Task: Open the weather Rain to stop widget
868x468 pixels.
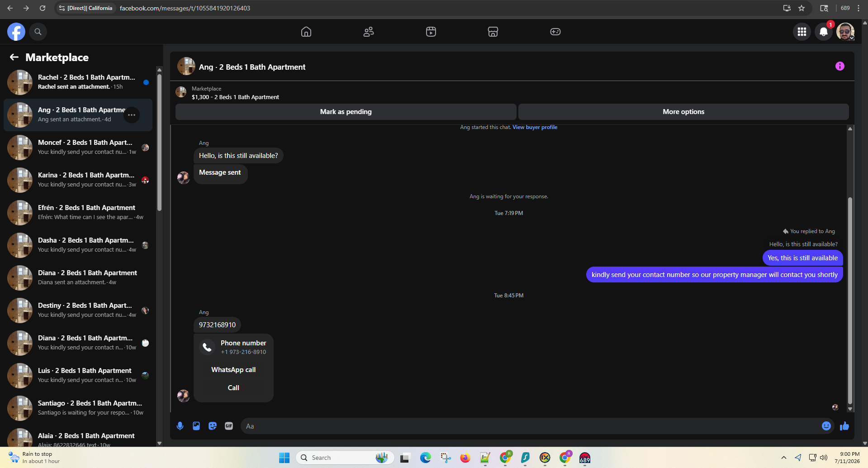Action: [34, 458]
